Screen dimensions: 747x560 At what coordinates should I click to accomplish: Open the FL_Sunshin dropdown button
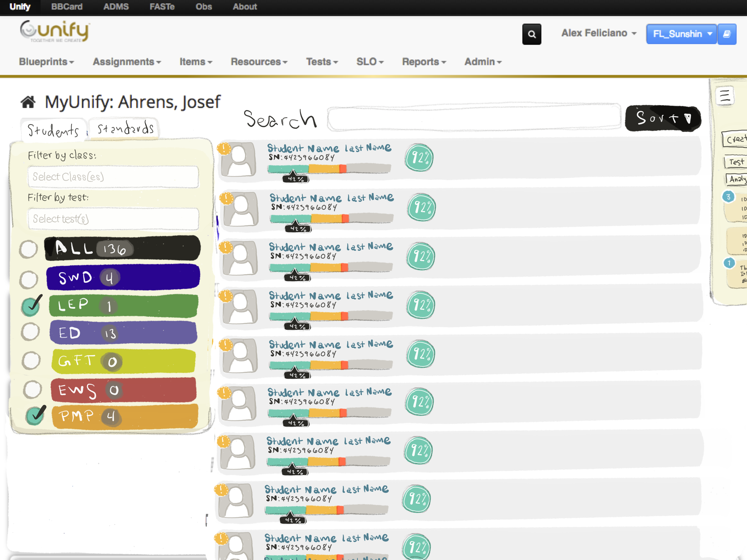click(x=681, y=34)
